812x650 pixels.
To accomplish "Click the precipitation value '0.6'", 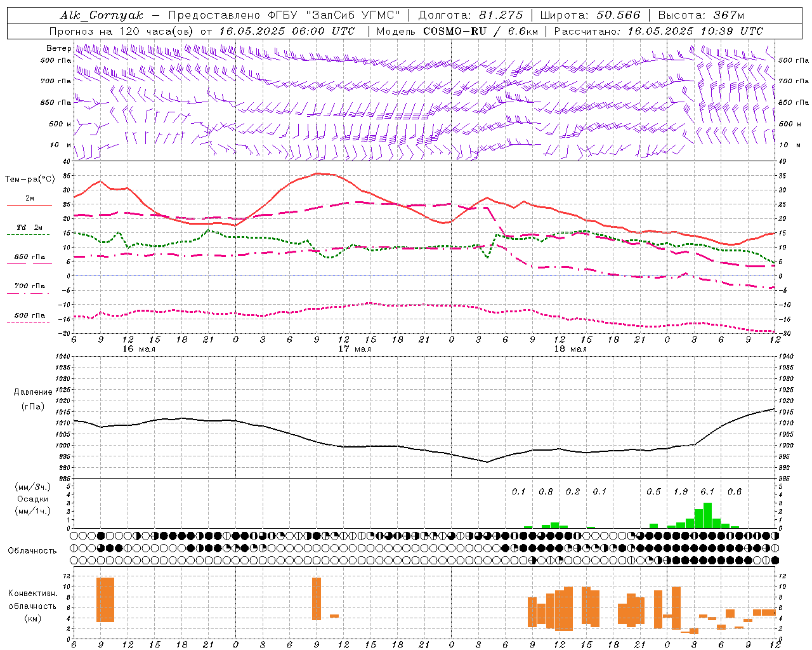I will click(735, 491).
